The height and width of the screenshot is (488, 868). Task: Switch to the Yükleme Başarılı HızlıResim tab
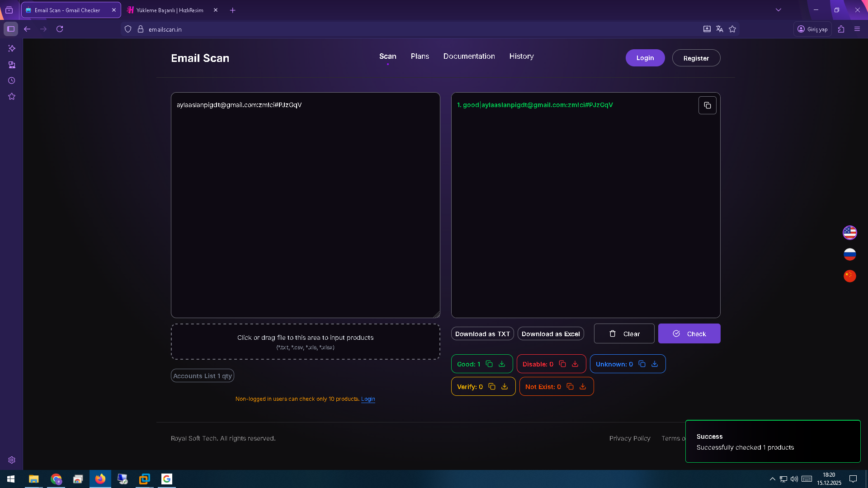click(x=172, y=10)
